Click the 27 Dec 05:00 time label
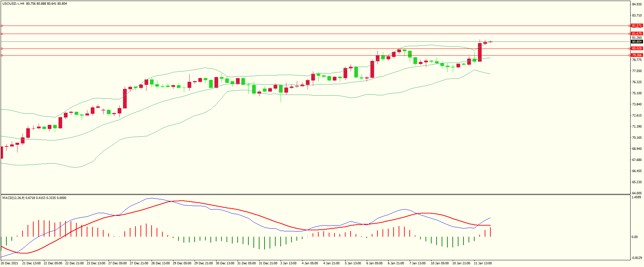644x267 pixels. click(117, 263)
